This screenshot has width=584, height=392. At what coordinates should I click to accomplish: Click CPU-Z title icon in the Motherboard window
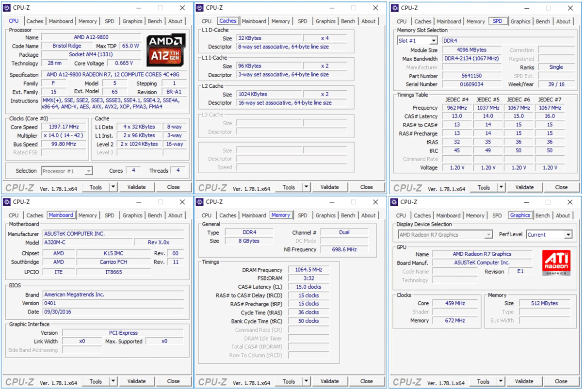coord(7,202)
